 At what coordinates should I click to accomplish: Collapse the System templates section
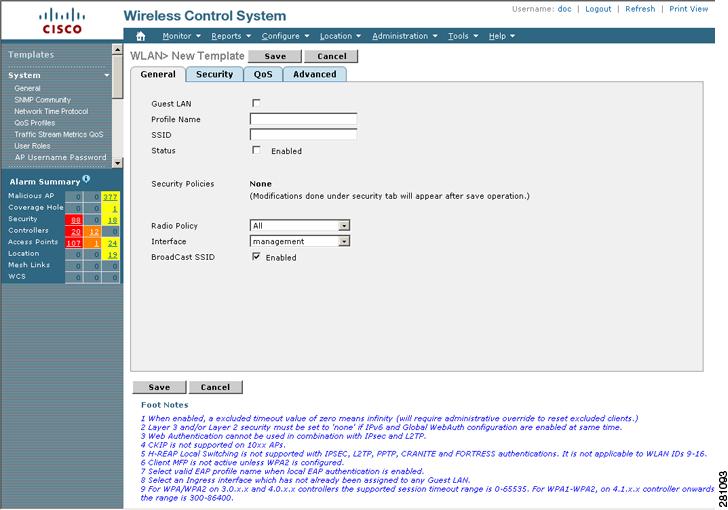[106, 75]
